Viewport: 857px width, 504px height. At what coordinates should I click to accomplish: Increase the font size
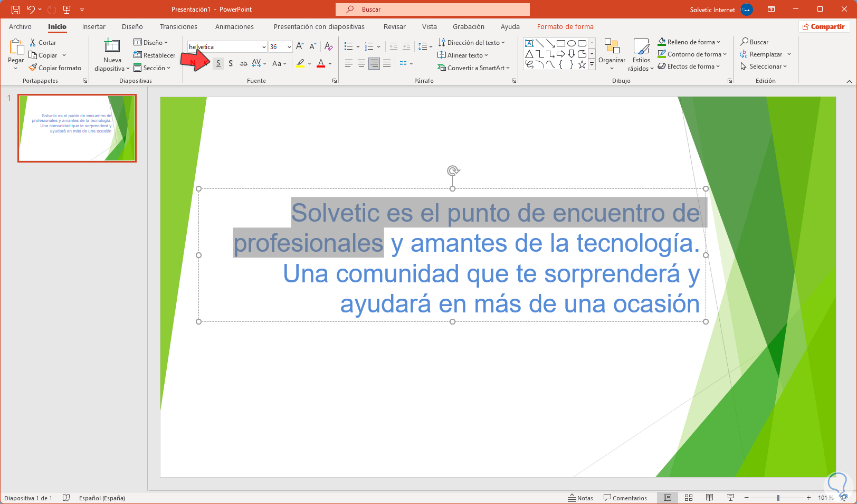pos(300,46)
